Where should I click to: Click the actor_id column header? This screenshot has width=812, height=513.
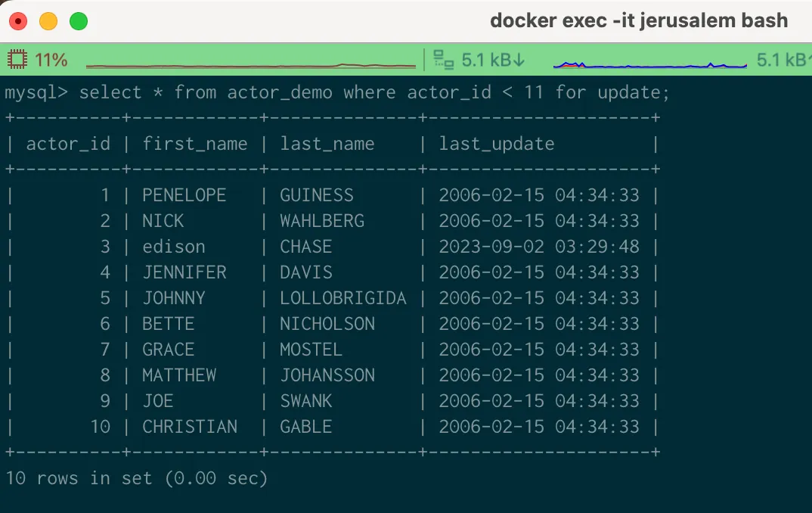click(68, 144)
